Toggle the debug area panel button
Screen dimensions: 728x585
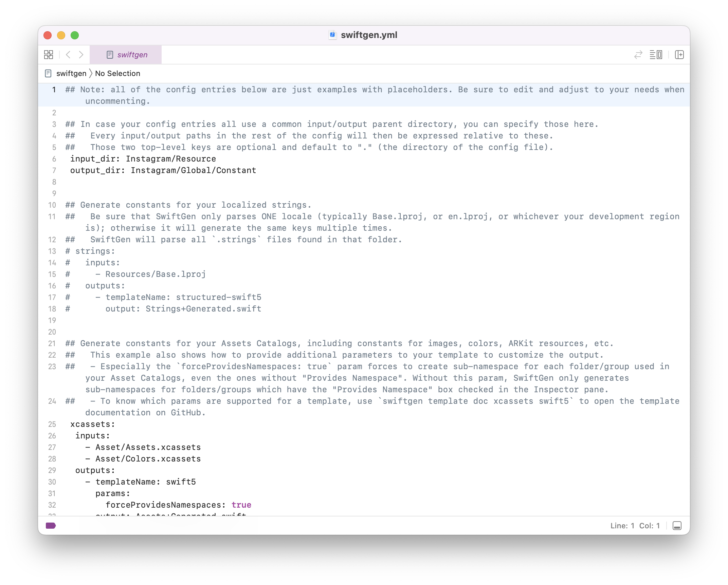(677, 526)
